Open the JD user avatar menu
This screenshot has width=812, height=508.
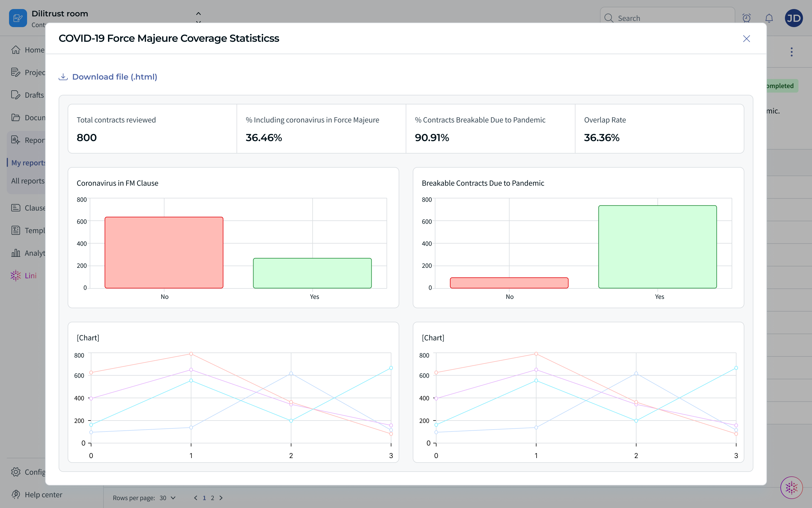(794, 18)
